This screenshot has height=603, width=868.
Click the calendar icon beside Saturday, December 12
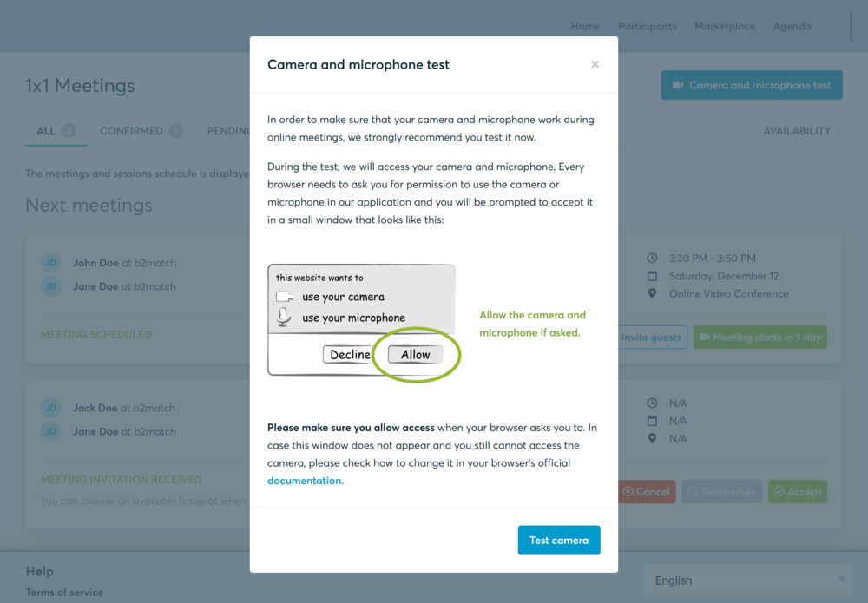(x=653, y=276)
